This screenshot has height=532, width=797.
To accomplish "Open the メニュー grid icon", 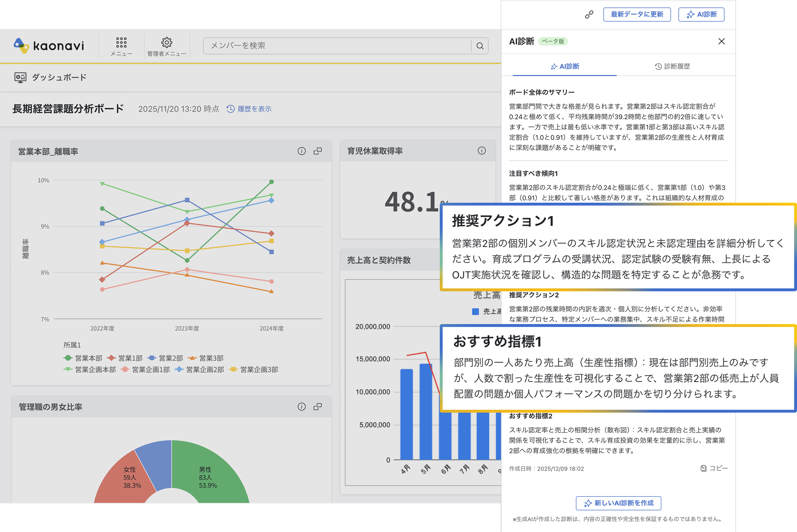I will (x=121, y=43).
